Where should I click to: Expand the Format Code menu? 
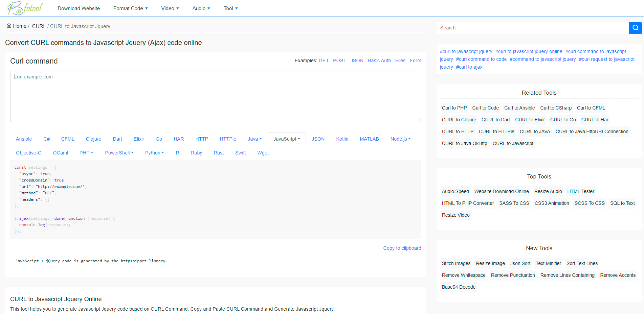pyautogui.click(x=130, y=8)
